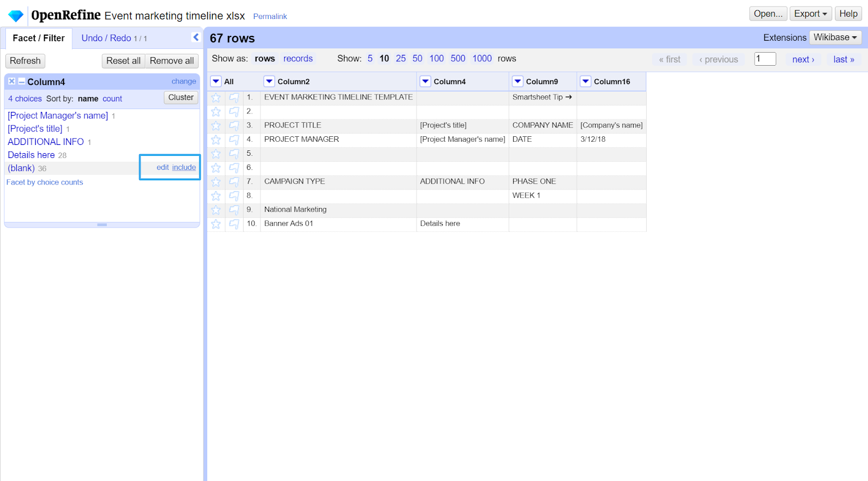The height and width of the screenshot is (481, 868).
Task: Star row 5
Action: pos(216,154)
